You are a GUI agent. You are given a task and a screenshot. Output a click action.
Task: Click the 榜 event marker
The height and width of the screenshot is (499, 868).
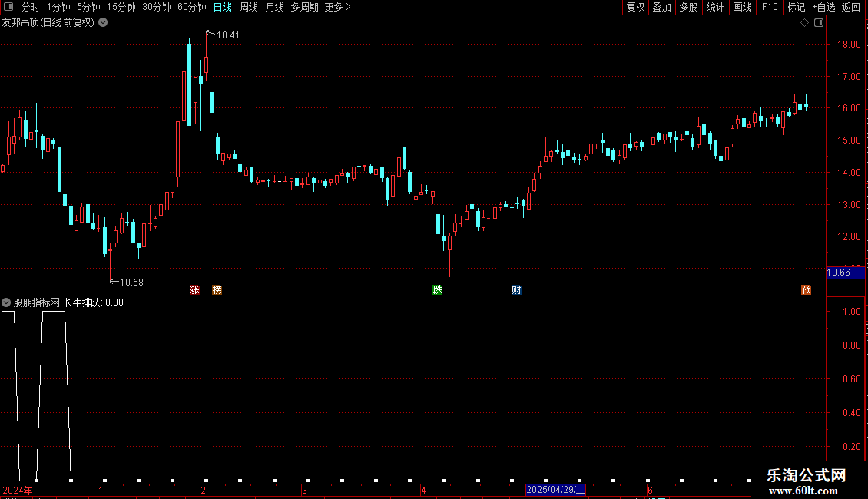pos(217,290)
